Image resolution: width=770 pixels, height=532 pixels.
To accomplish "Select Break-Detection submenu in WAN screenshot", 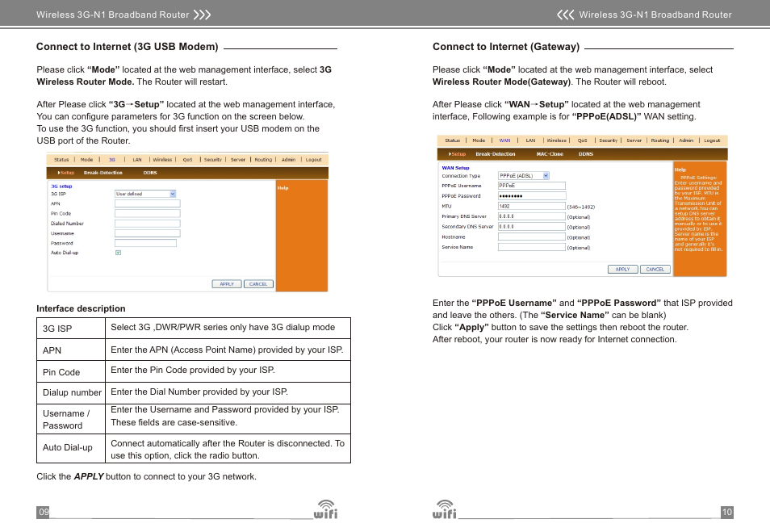I will (x=496, y=154).
